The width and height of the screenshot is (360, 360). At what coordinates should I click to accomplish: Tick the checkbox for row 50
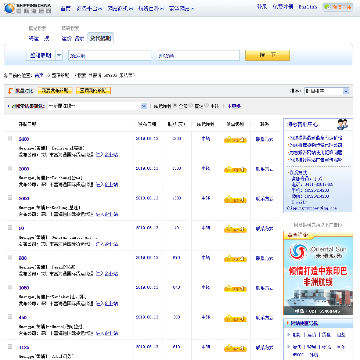[10, 228]
